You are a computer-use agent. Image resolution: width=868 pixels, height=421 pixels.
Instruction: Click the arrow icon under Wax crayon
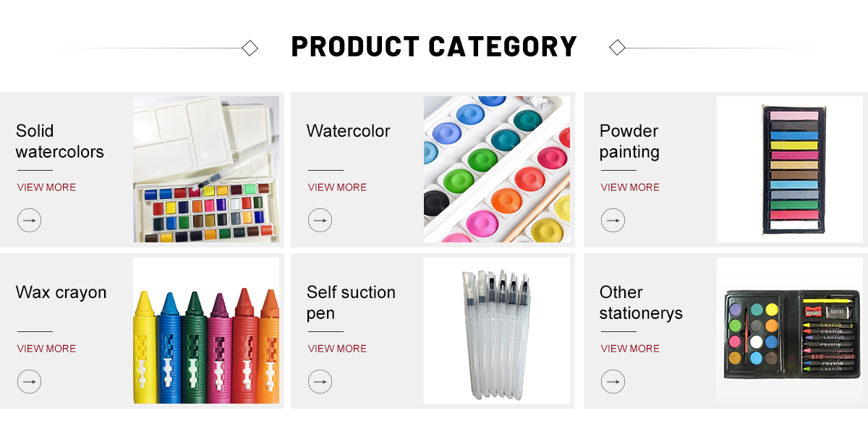point(29,381)
